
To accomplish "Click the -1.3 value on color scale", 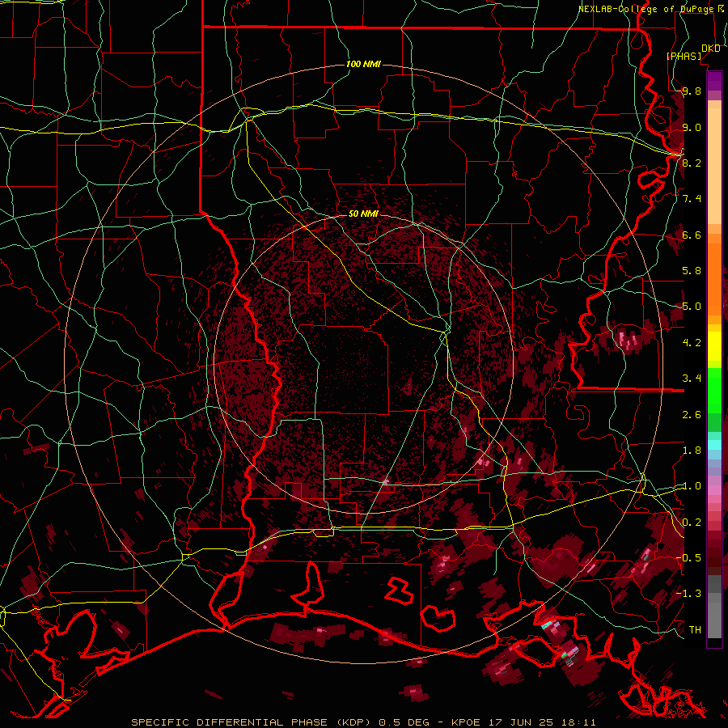I will click(x=688, y=594).
